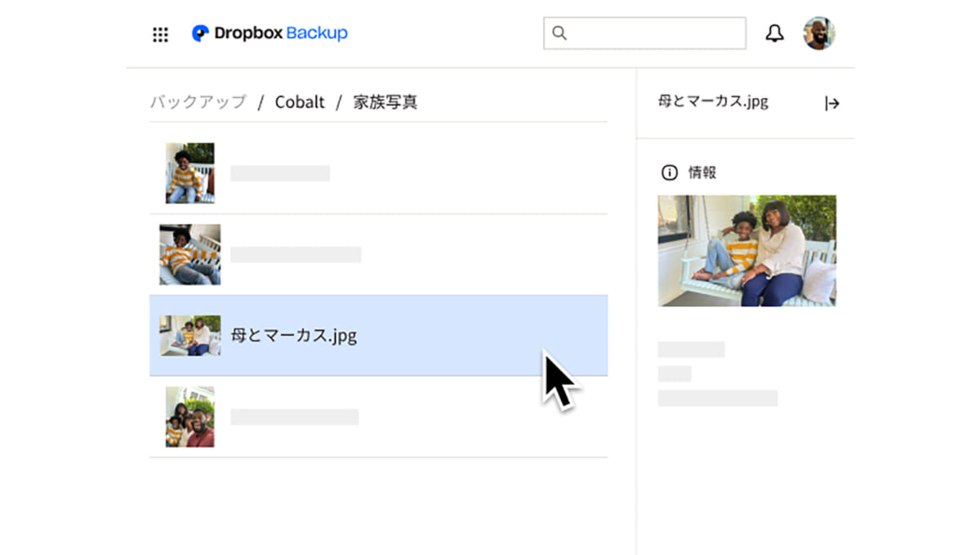The image size is (980, 555).
Task: Click the 情報 info circle icon
Action: (x=669, y=172)
